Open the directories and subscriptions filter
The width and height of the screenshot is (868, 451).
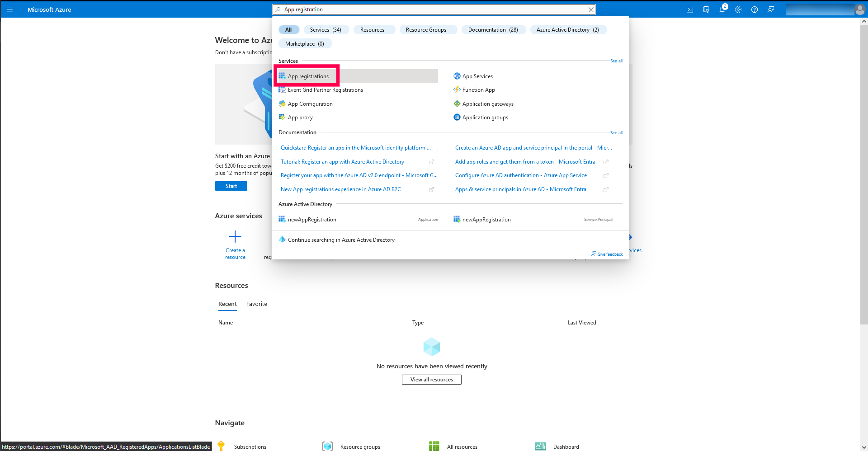point(706,9)
